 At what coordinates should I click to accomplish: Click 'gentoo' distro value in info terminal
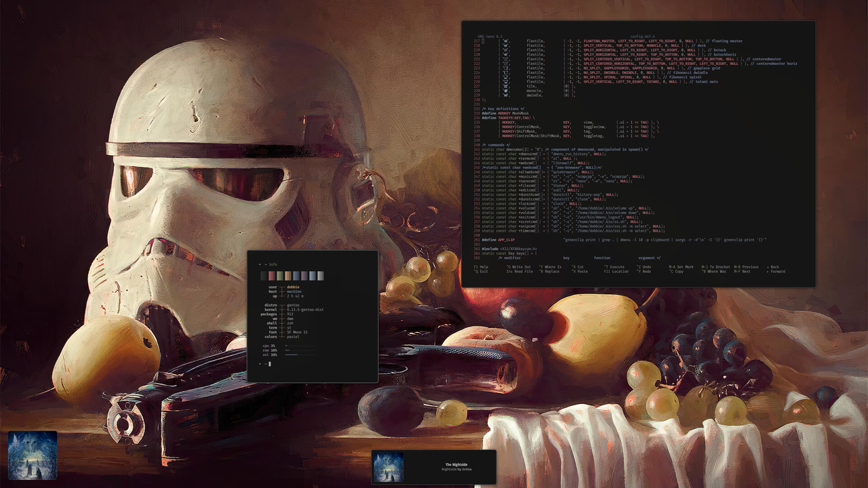(x=293, y=305)
